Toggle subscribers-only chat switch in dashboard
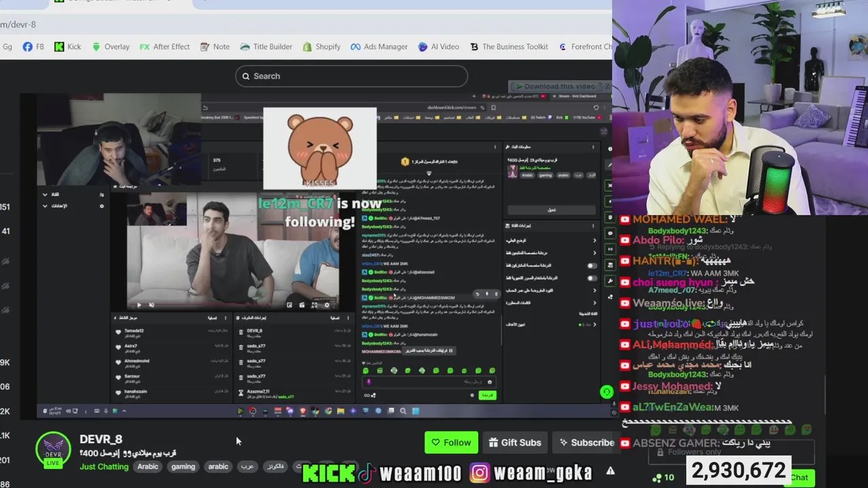The height and width of the screenshot is (488, 868). 592,266
